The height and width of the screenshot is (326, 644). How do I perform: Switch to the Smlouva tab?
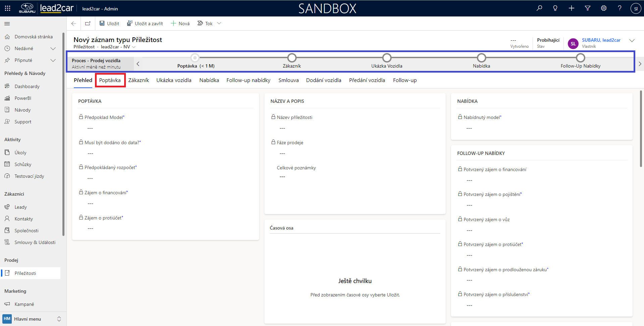[288, 80]
